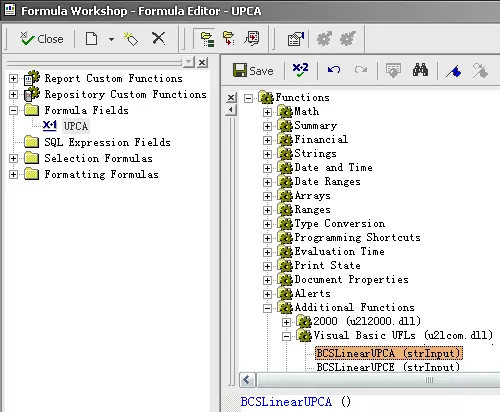Select BCSLinearUPCA (strInput) function

389,353
